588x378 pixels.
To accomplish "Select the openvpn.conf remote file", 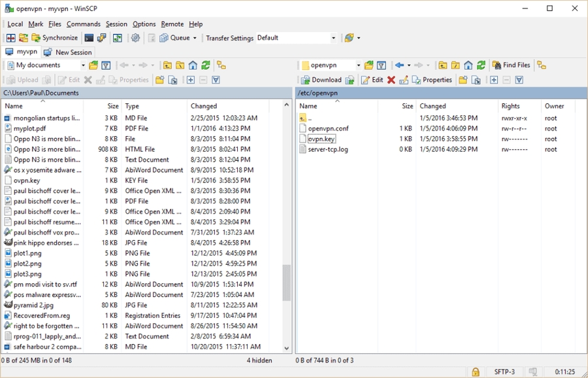I will (x=328, y=128).
